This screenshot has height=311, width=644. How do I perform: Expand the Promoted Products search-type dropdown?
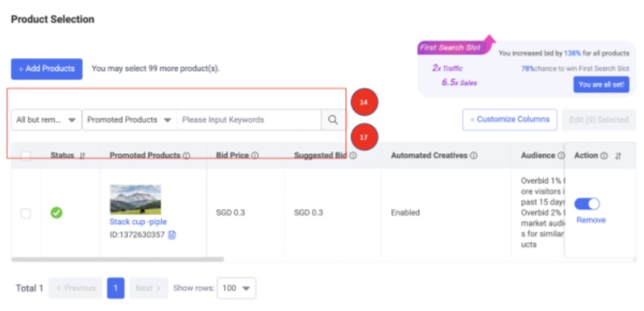pos(129,120)
